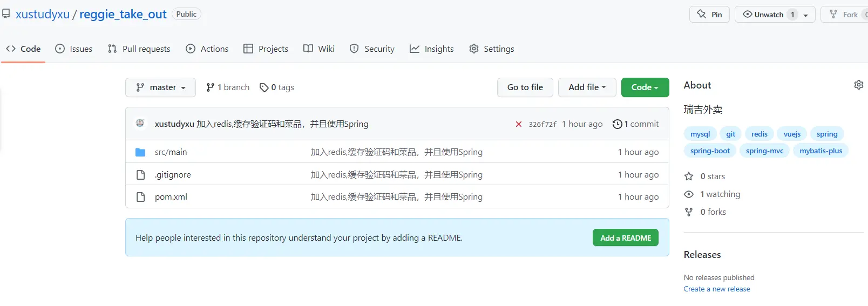Open the Security tab
Viewport: 868px width, 306px height.
(x=372, y=49)
